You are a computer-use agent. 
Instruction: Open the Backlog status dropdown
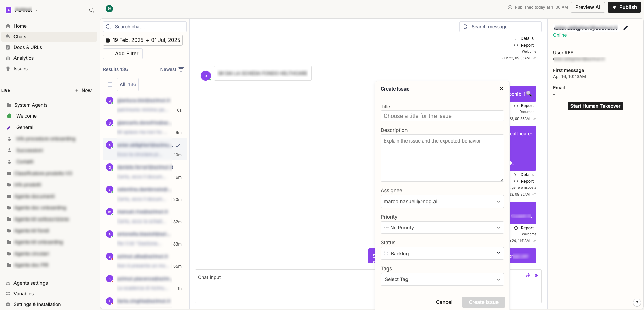[442, 253]
